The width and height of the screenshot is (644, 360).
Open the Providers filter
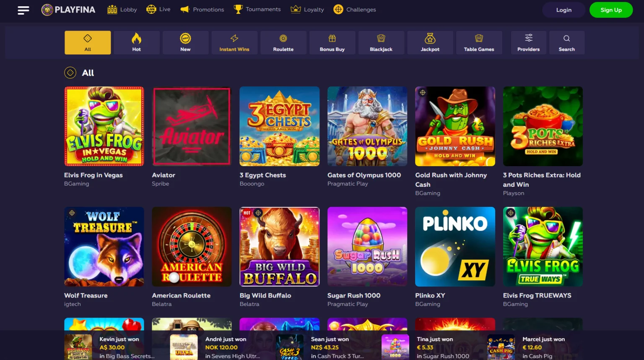[529, 42]
